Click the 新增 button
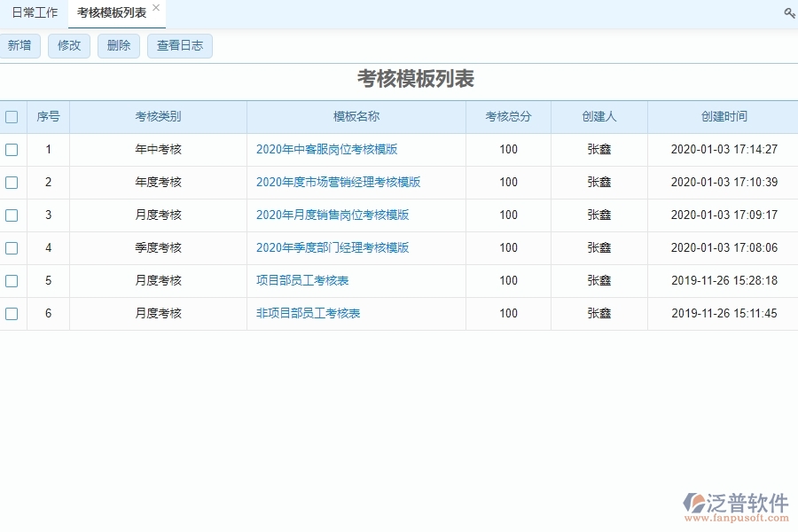The height and width of the screenshot is (532, 798). (x=20, y=45)
